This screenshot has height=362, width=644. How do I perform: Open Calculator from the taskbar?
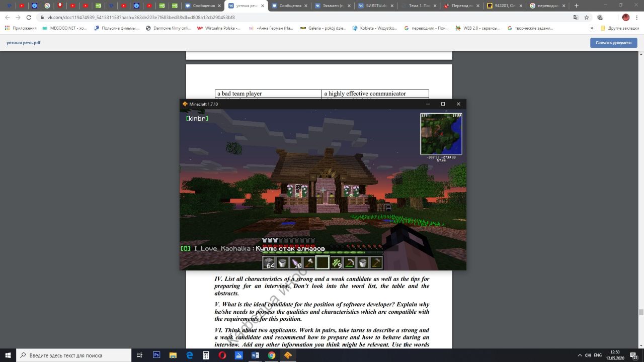pos(206,355)
